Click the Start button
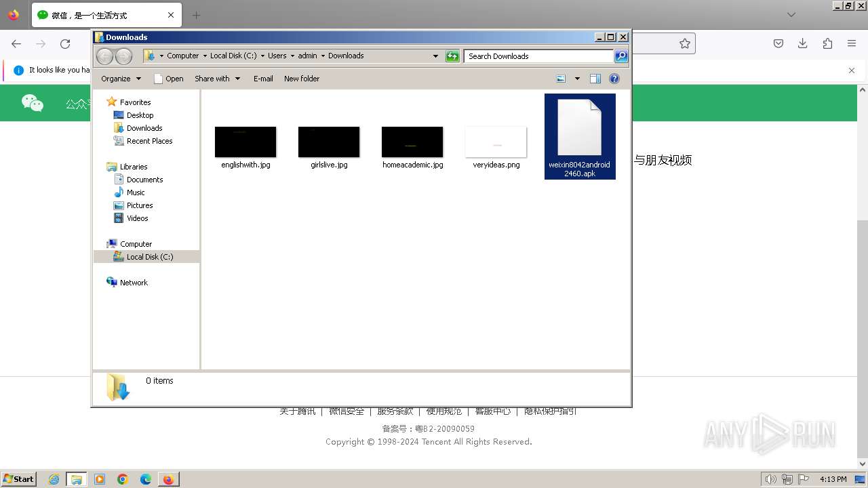This screenshot has height=488, width=868. [18, 479]
